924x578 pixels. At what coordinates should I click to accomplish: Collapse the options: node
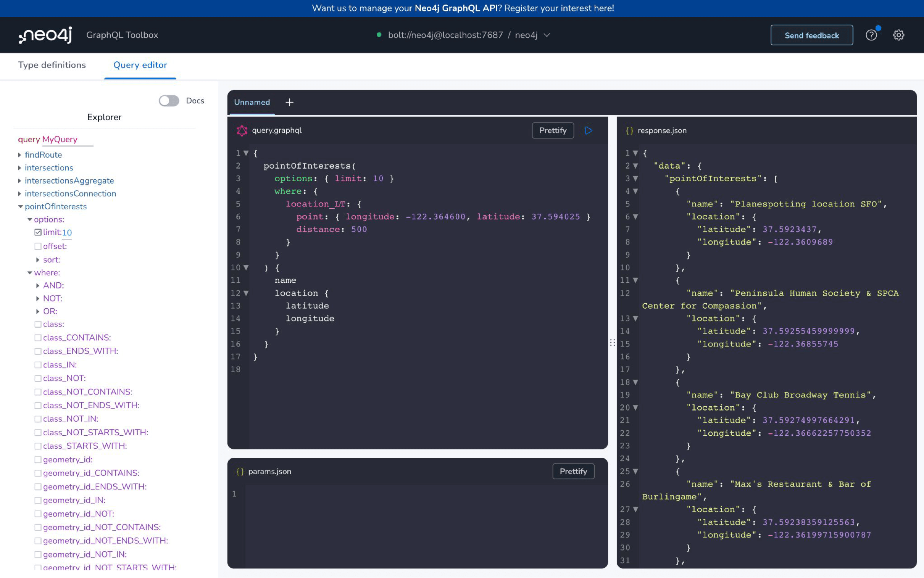[29, 220]
